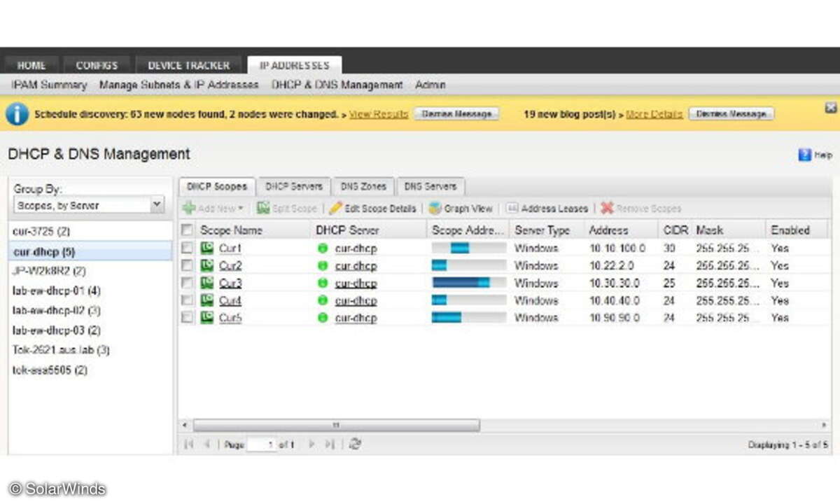The image size is (840, 504).
Task: Click the scope icon beside Cur3
Action: (206, 283)
